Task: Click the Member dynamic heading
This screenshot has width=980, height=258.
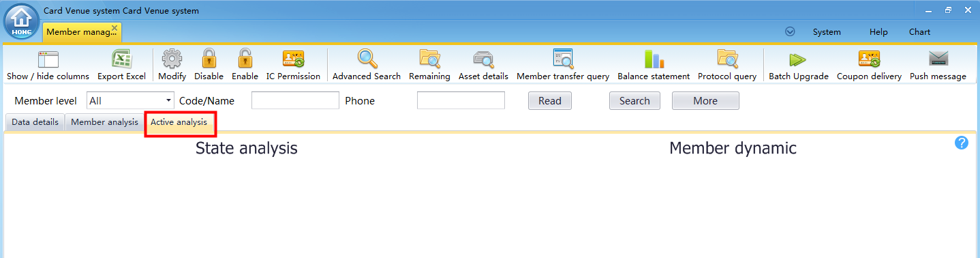Action: [x=733, y=148]
